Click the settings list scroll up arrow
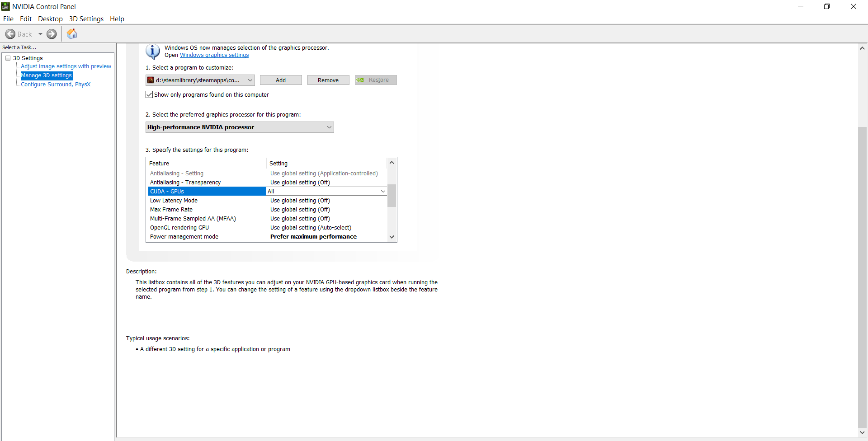868x441 pixels. point(392,163)
